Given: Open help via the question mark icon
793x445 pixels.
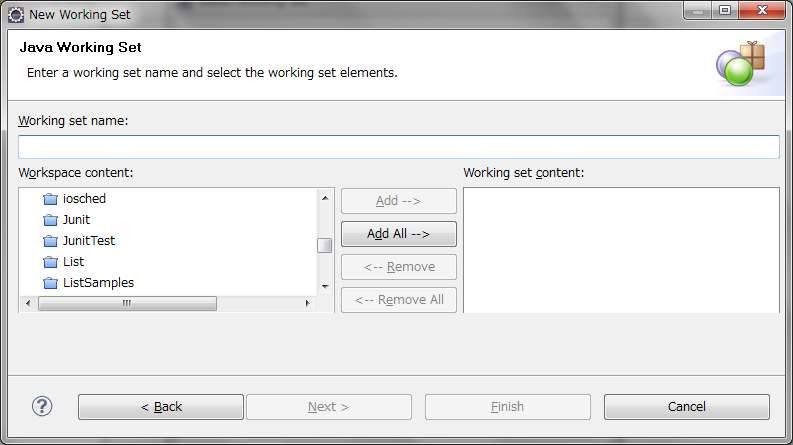Looking at the screenshot, I should click(x=42, y=406).
